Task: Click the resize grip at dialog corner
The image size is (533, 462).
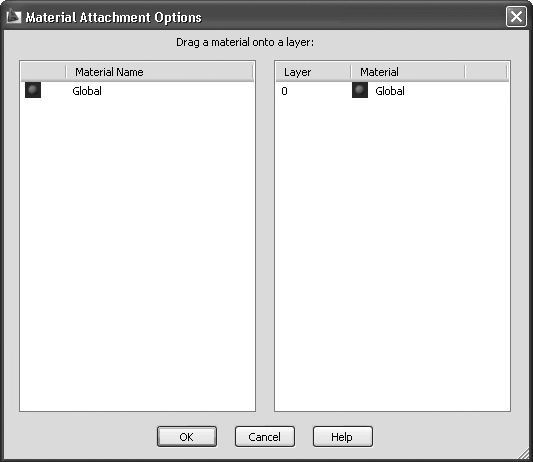Action: tap(523, 452)
